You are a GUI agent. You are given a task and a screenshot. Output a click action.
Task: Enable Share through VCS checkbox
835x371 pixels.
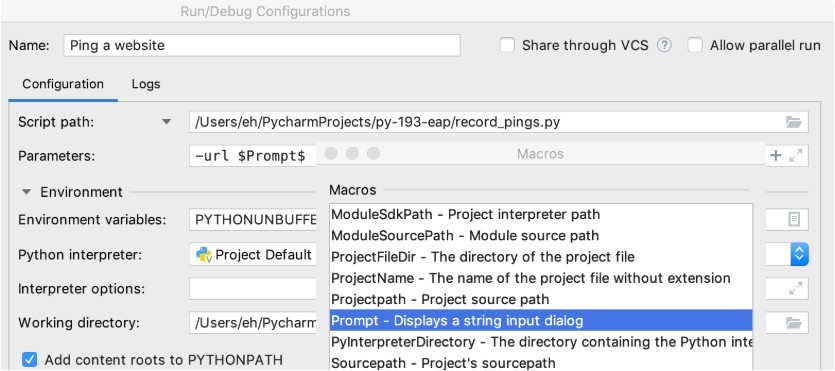[507, 45]
